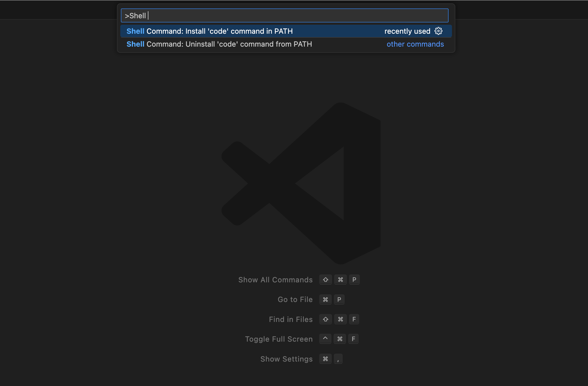Click the Find in Files text
This screenshot has height=386, width=588.
290,319
